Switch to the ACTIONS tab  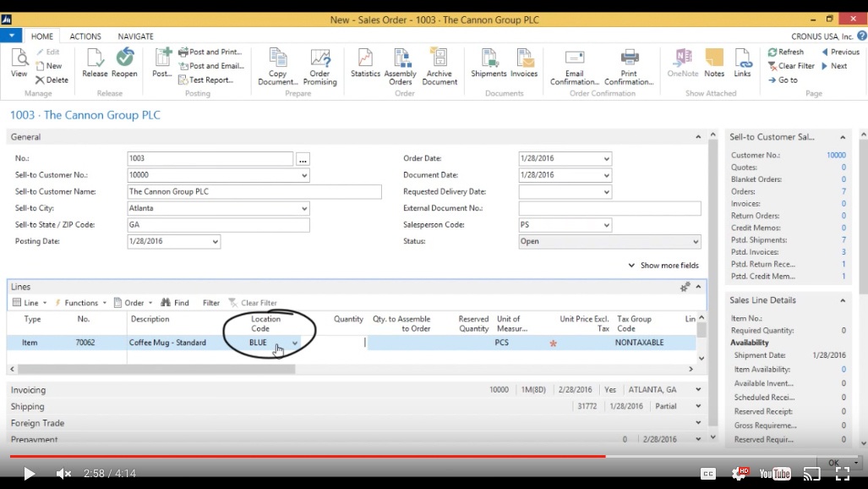pyautogui.click(x=85, y=36)
